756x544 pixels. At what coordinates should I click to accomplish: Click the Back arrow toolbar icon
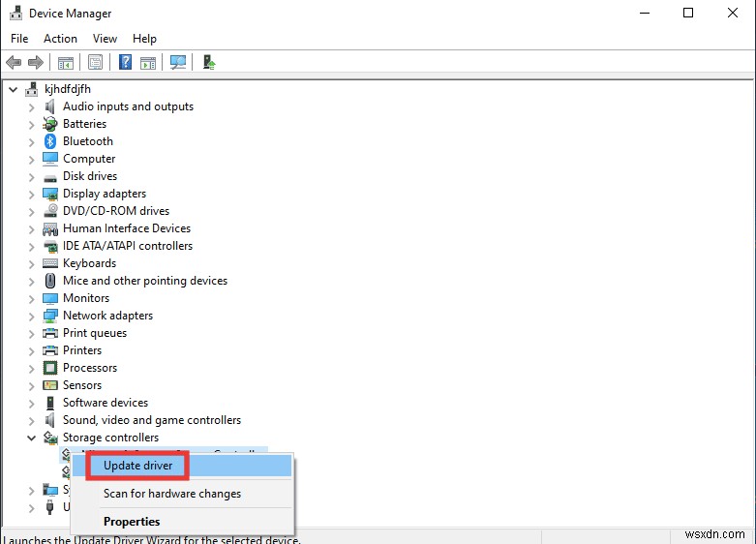pyautogui.click(x=14, y=62)
